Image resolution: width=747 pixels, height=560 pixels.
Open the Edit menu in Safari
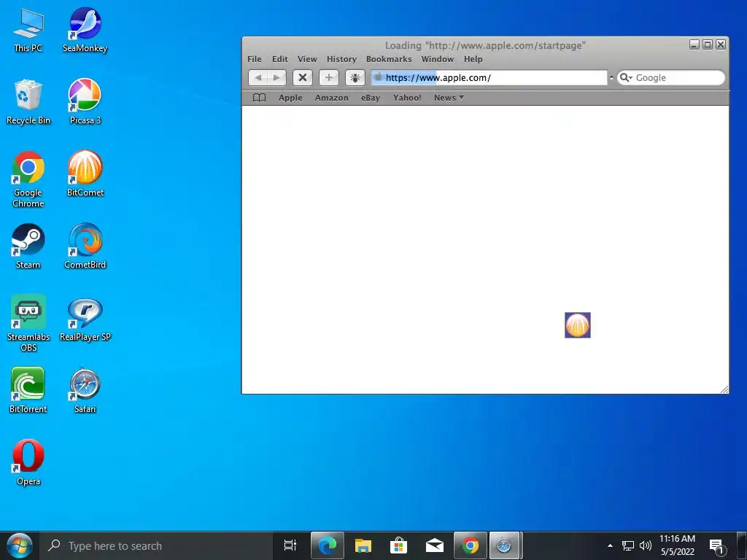click(279, 59)
